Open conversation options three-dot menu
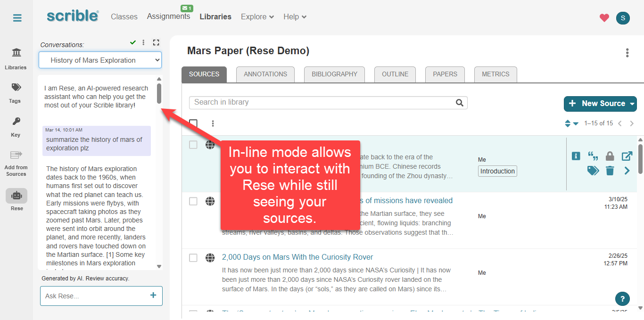644x320 pixels. coord(144,42)
